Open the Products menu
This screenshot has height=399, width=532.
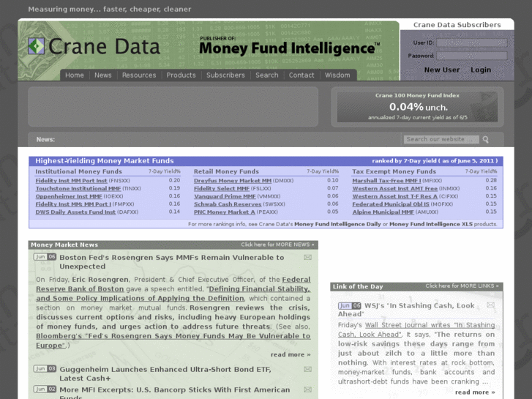pos(181,75)
